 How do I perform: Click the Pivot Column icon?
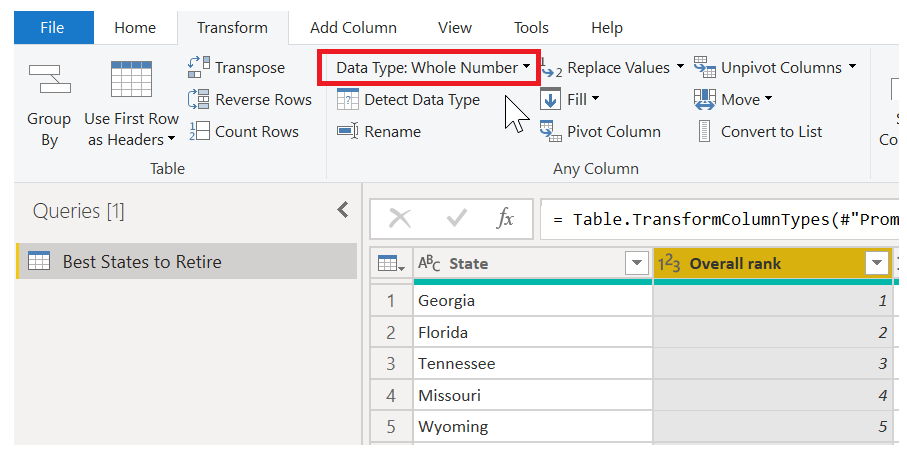pos(550,131)
